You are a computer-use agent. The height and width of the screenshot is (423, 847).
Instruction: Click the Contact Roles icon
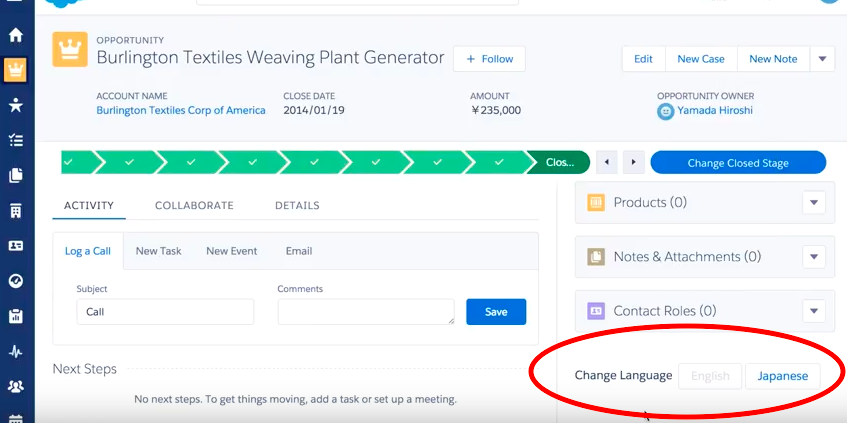pyautogui.click(x=595, y=311)
